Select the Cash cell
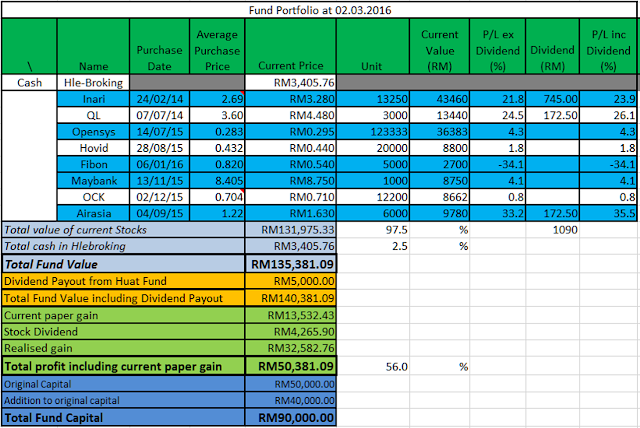The image size is (640, 428). coord(29,82)
